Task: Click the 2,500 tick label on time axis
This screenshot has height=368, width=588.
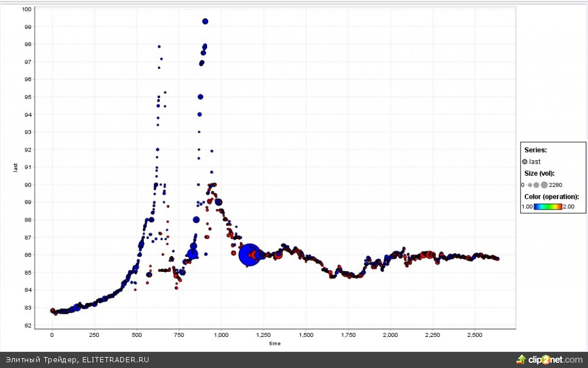Action: tap(475, 335)
